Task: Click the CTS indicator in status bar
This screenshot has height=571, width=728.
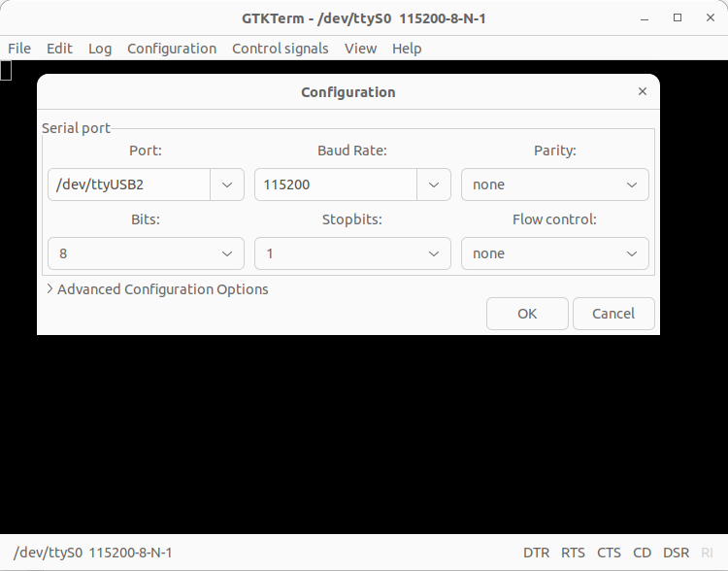Action: [609, 553]
